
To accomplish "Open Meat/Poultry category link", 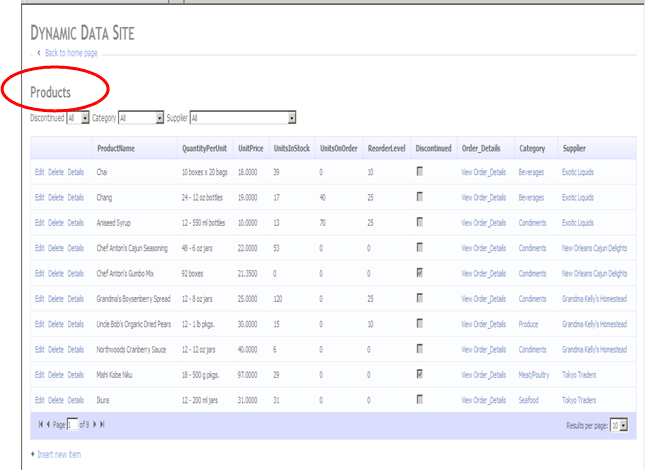I will click(534, 375).
